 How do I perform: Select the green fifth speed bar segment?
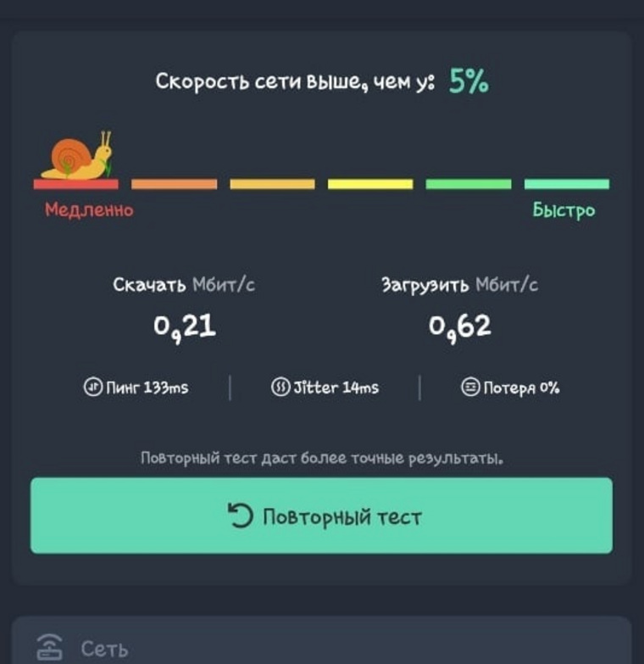click(x=469, y=184)
